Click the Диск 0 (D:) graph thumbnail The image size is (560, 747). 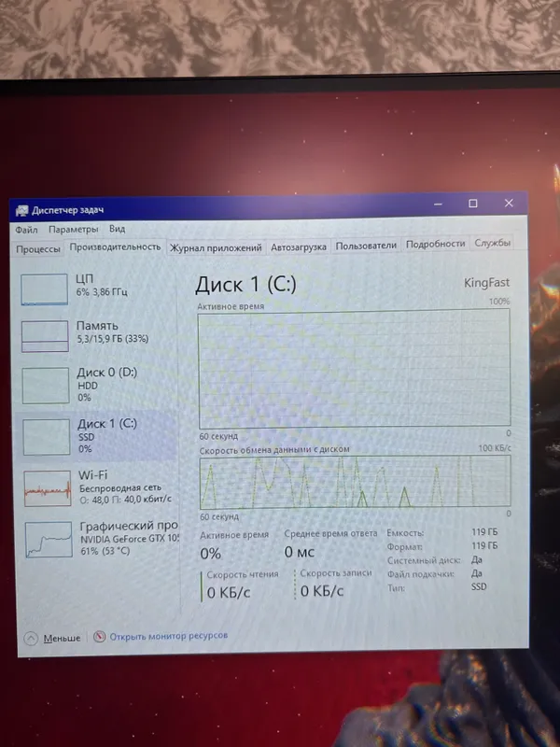[x=46, y=386]
